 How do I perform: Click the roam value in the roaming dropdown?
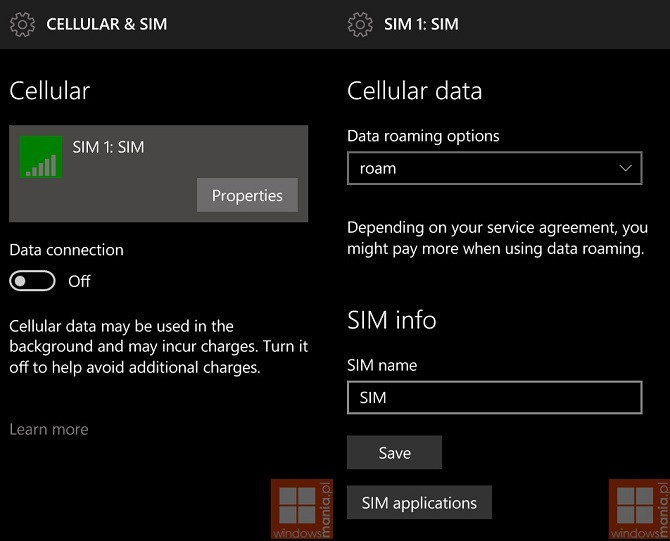[378, 168]
